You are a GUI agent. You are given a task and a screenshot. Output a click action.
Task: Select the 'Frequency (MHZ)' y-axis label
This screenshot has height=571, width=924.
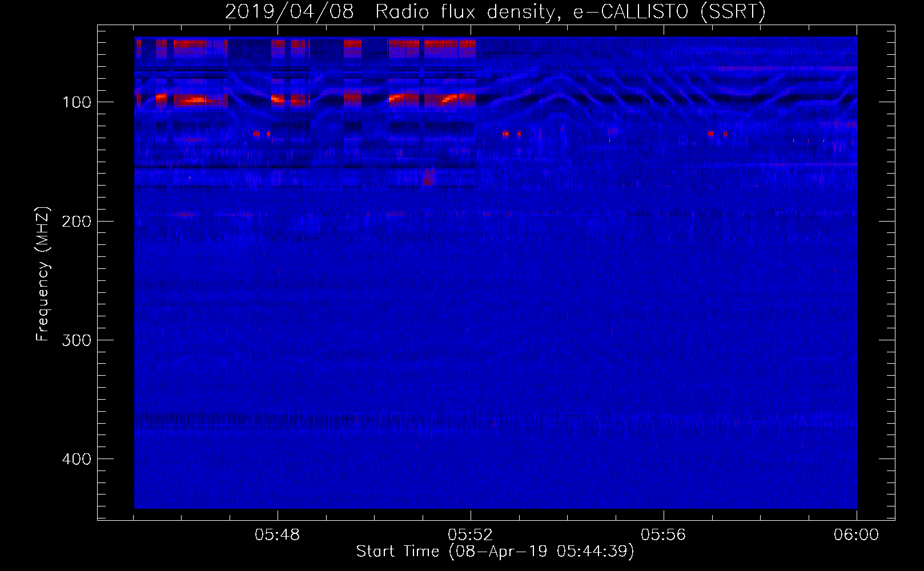(x=43, y=274)
